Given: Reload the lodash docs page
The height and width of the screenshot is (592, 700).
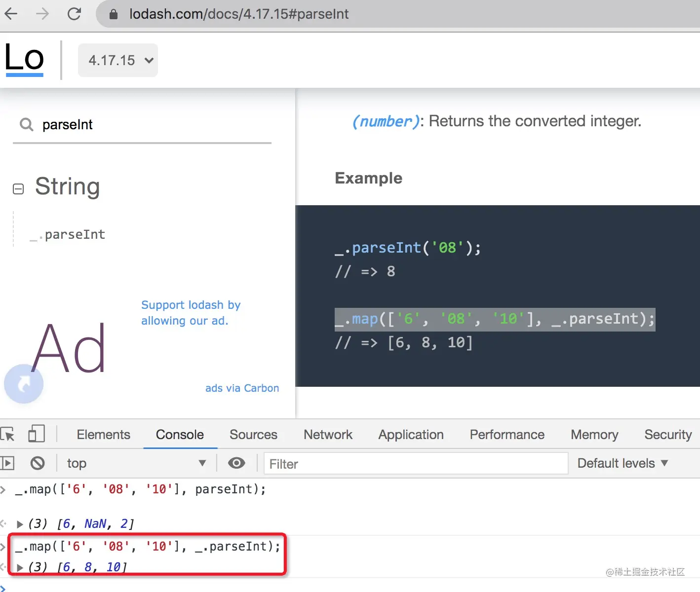Looking at the screenshot, I should [74, 14].
